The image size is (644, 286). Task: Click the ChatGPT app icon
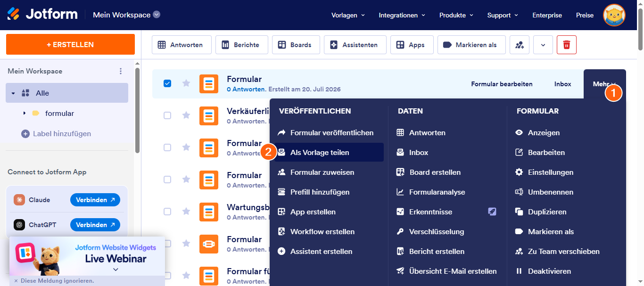coord(19,225)
